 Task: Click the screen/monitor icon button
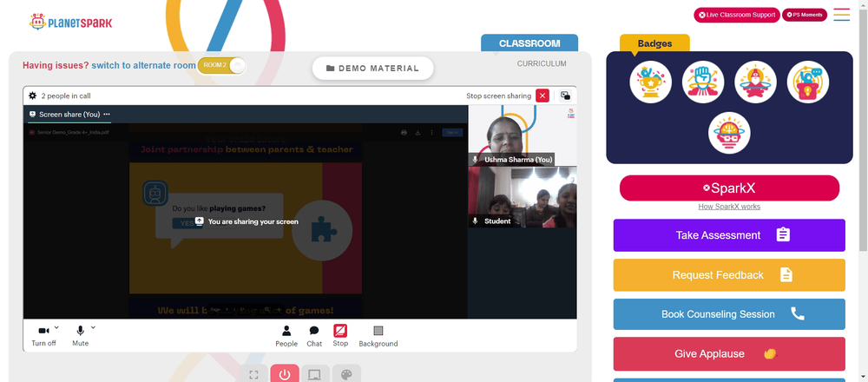tap(315, 375)
